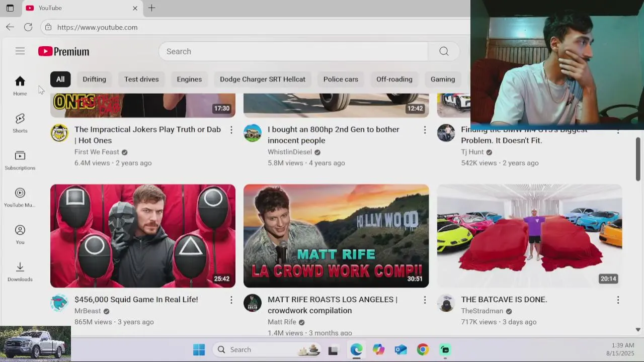Open Subscriptions in the sidebar
Viewport: 644px width, 362px height.
coord(20,160)
